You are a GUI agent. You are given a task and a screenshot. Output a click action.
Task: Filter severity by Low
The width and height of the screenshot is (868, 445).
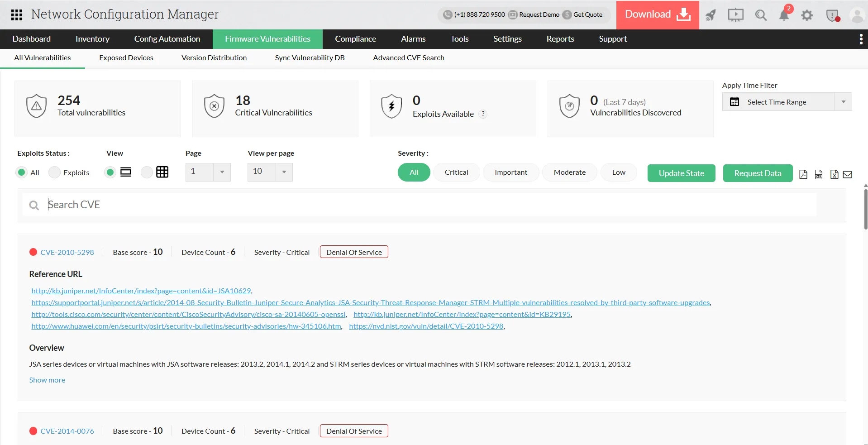[619, 172]
